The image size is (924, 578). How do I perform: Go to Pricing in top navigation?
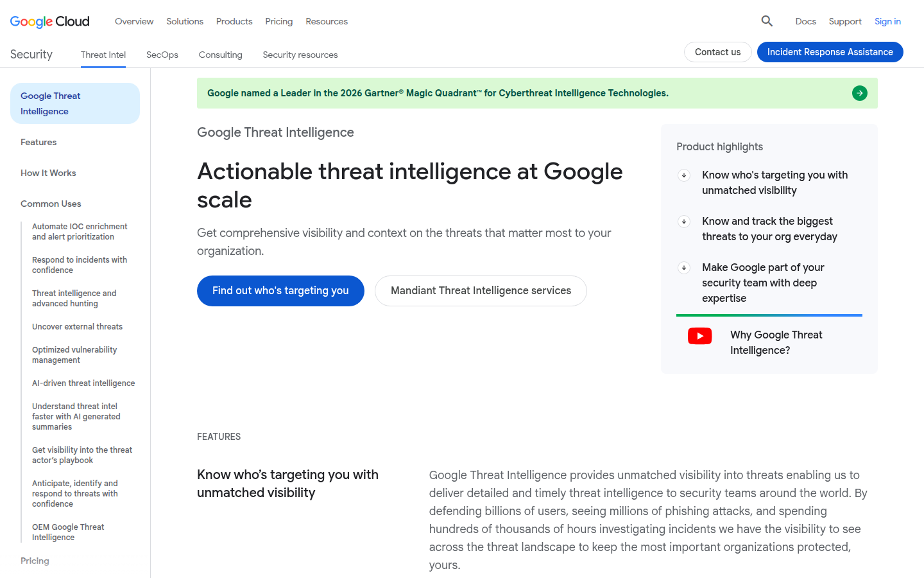pos(279,21)
